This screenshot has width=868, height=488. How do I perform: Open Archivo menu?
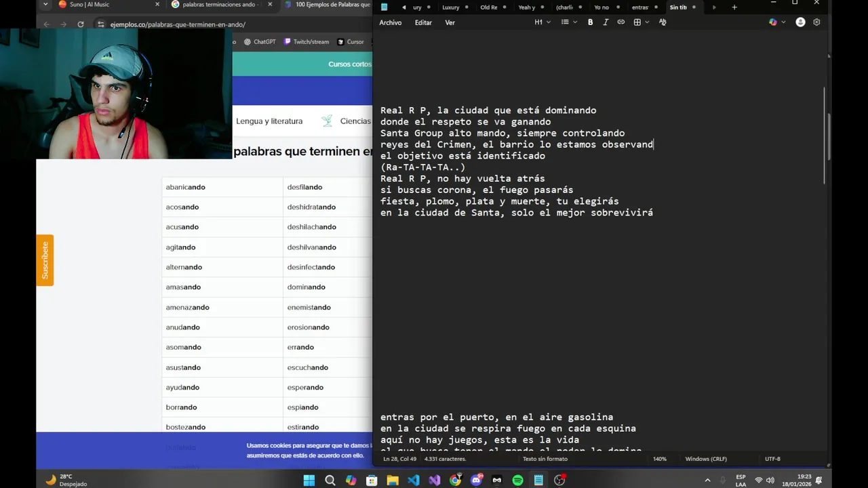(391, 22)
